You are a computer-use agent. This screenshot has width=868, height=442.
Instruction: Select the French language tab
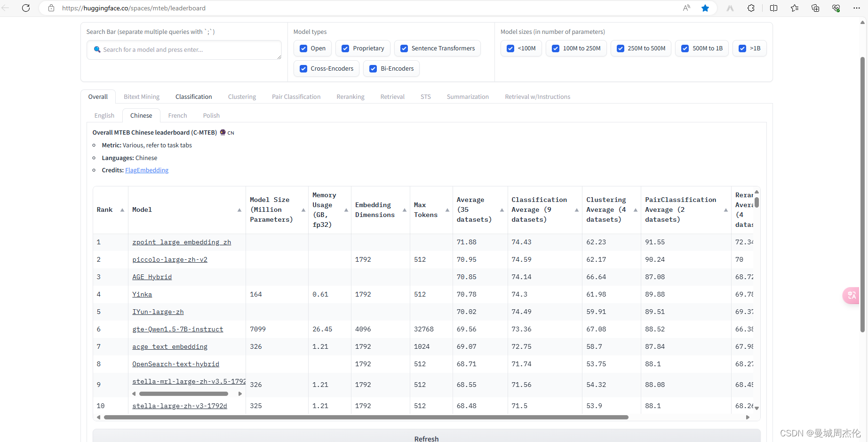pos(177,116)
